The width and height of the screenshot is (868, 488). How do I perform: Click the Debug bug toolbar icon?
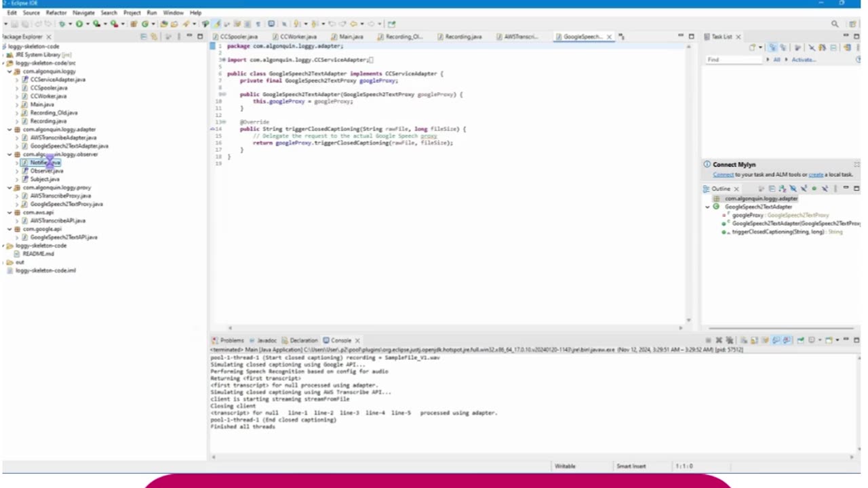point(62,24)
